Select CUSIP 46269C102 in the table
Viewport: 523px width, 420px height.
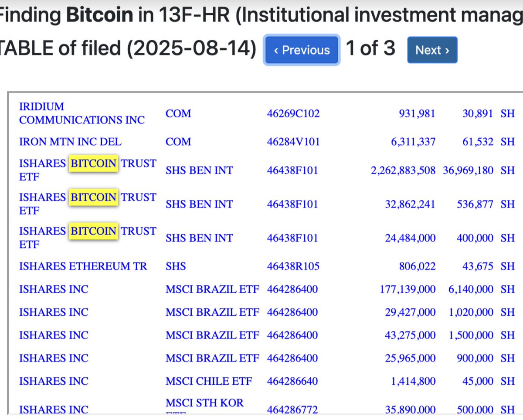point(293,114)
